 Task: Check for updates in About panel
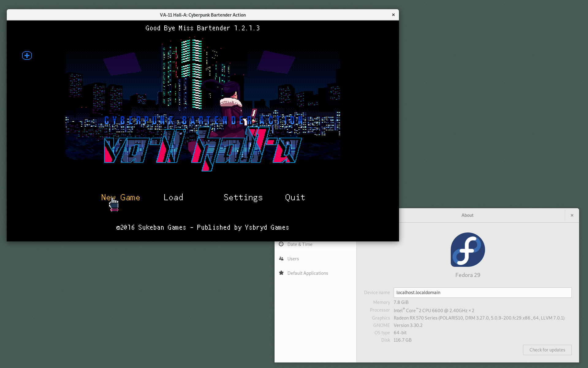point(547,350)
